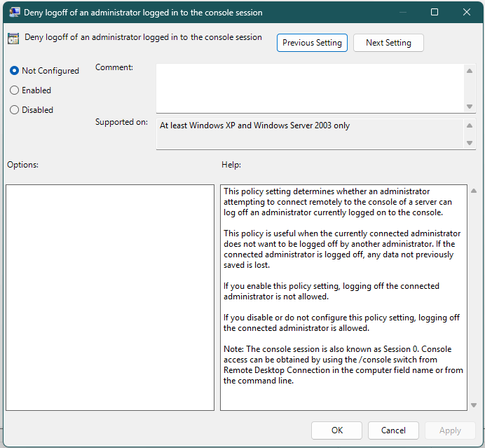Viewport: 485px width, 448px height.
Task: Click the Supported on: label
Action: pyautogui.click(x=121, y=122)
